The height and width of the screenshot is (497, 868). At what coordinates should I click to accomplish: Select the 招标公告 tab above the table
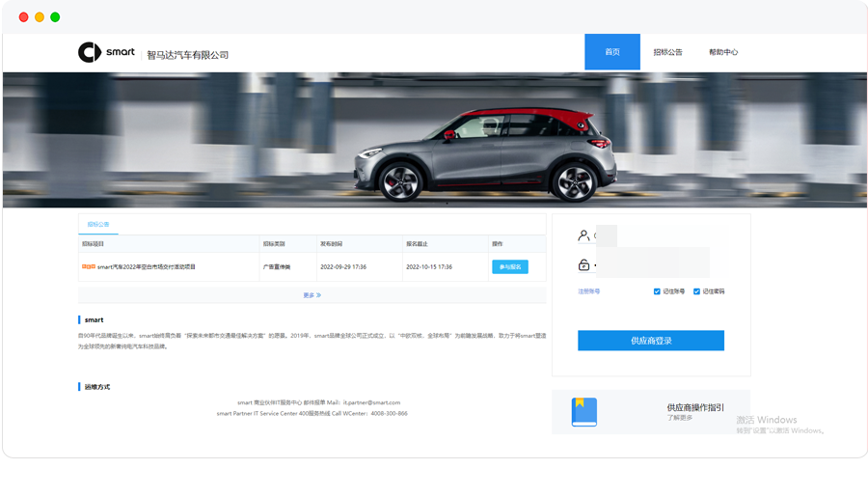(x=98, y=225)
